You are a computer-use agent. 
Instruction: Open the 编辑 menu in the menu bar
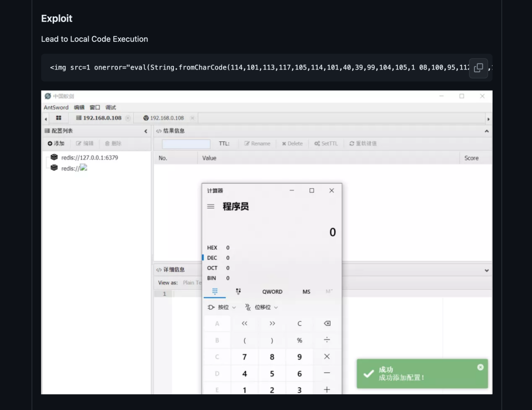point(79,107)
